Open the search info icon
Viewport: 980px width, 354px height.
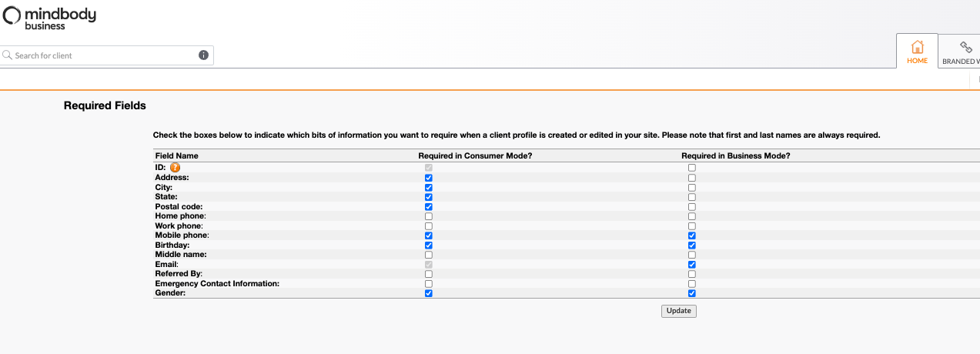(x=203, y=55)
